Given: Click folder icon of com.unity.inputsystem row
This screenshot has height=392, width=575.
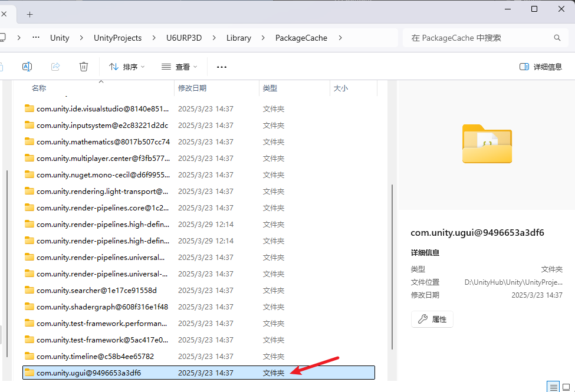Looking at the screenshot, I should point(29,125).
